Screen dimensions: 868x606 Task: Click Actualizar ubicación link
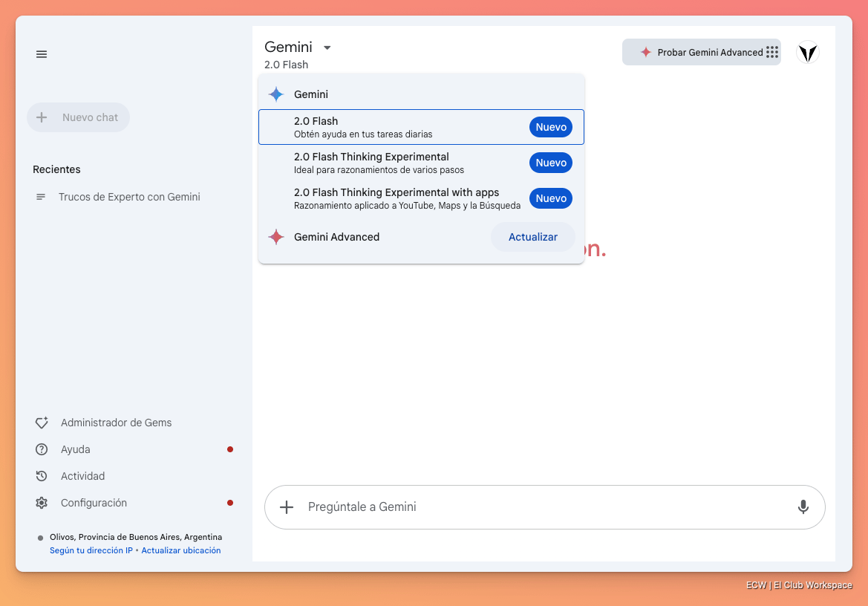181,550
